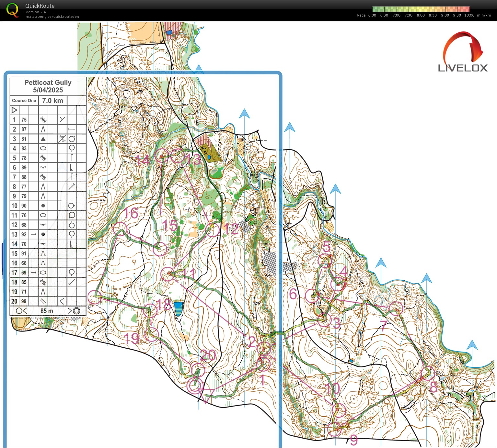Click the boulder symbol in row 3
The width and height of the screenshot is (497, 448).
tap(43, 139)
